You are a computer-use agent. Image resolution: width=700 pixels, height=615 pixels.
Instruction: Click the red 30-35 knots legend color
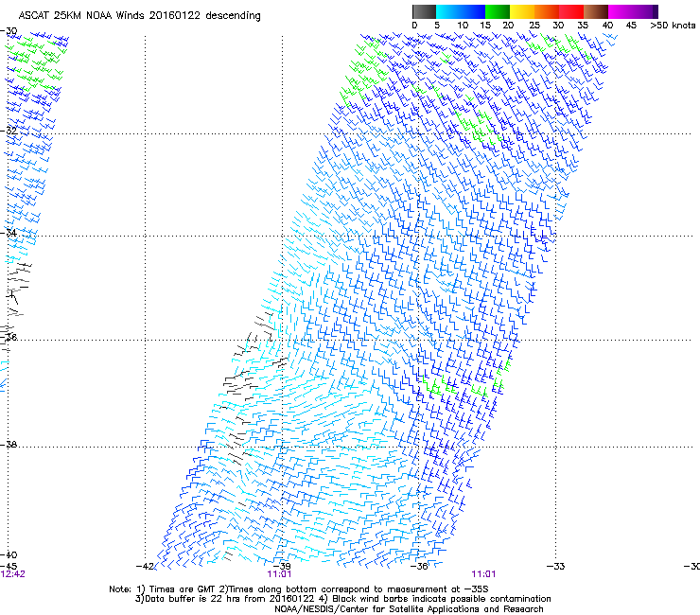(571, 11)
